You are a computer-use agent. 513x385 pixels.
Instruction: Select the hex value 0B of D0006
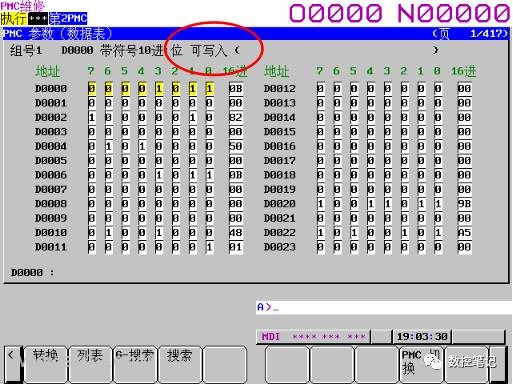point(236,175)
